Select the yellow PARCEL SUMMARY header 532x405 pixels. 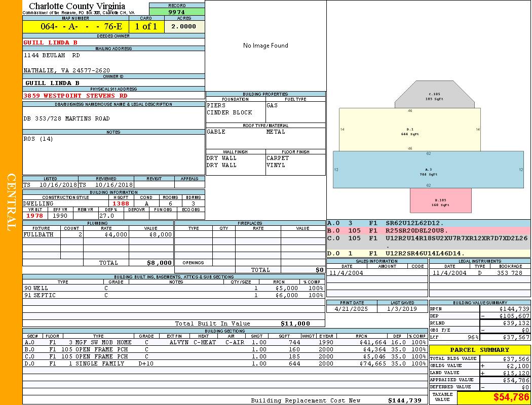479,350
